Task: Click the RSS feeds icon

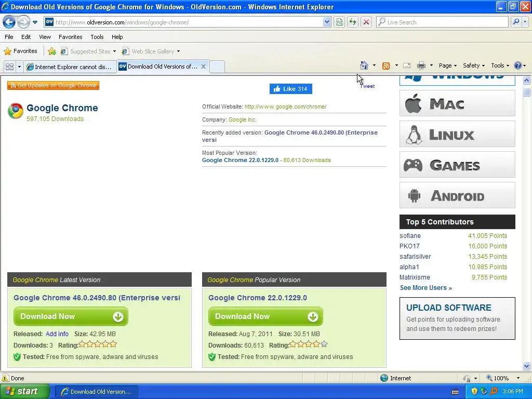Action: [386, 66]
